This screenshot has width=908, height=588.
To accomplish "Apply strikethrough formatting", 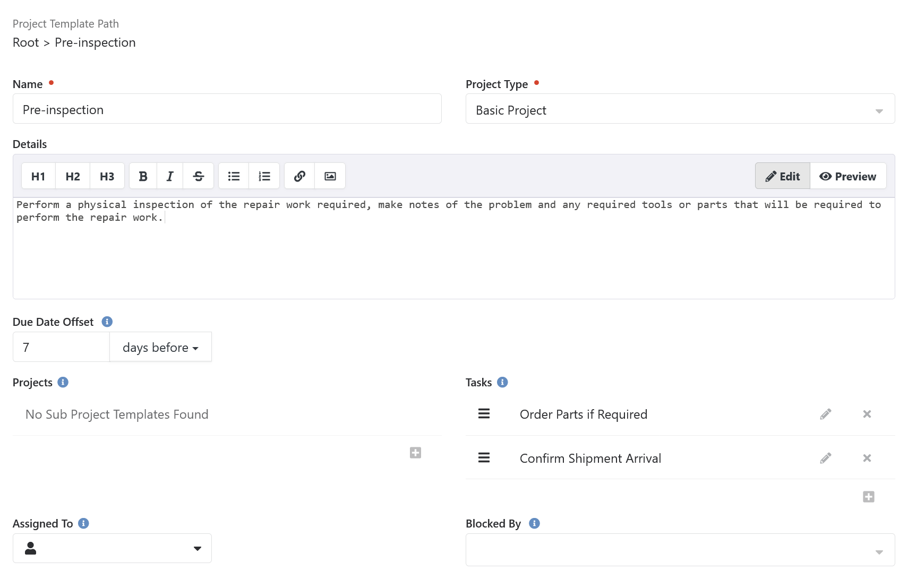I will tap(199, 176).
